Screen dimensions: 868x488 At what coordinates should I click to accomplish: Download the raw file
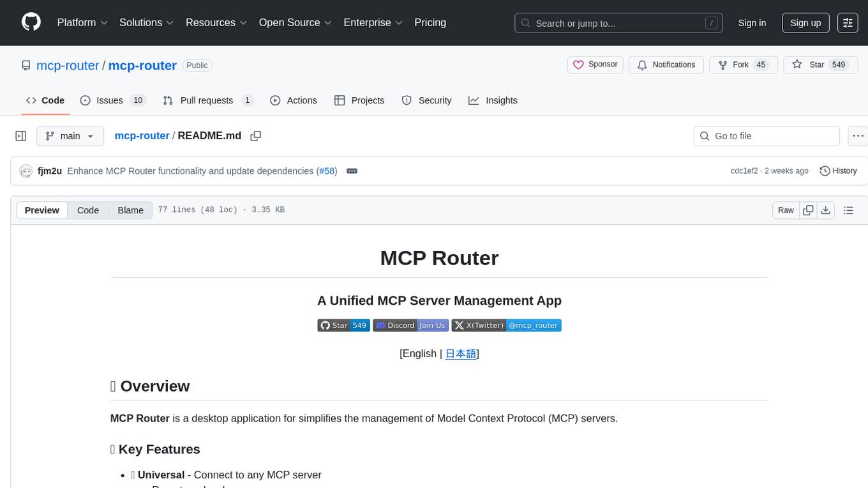pyautogui.click(x=826, y=210)
